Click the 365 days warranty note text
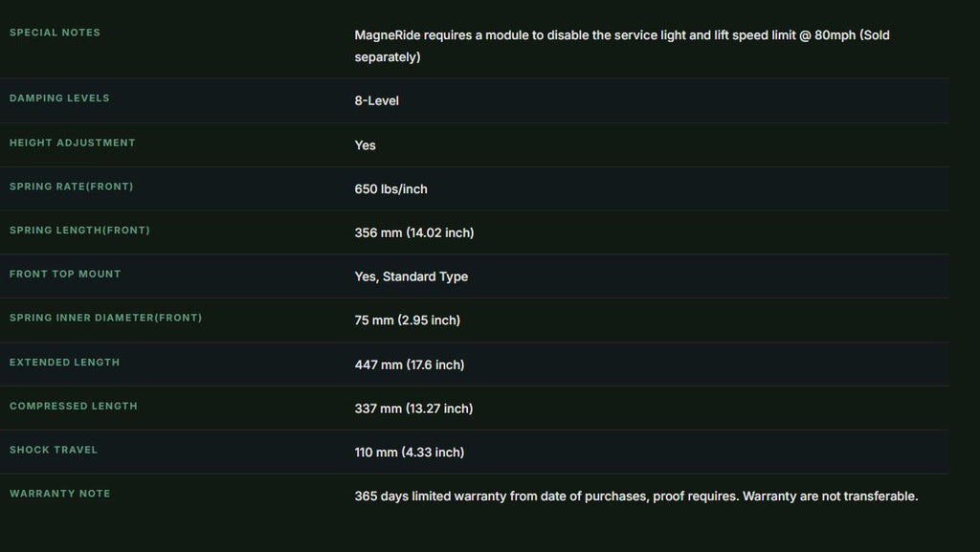 pyautogui.click(x=635, y=496)
